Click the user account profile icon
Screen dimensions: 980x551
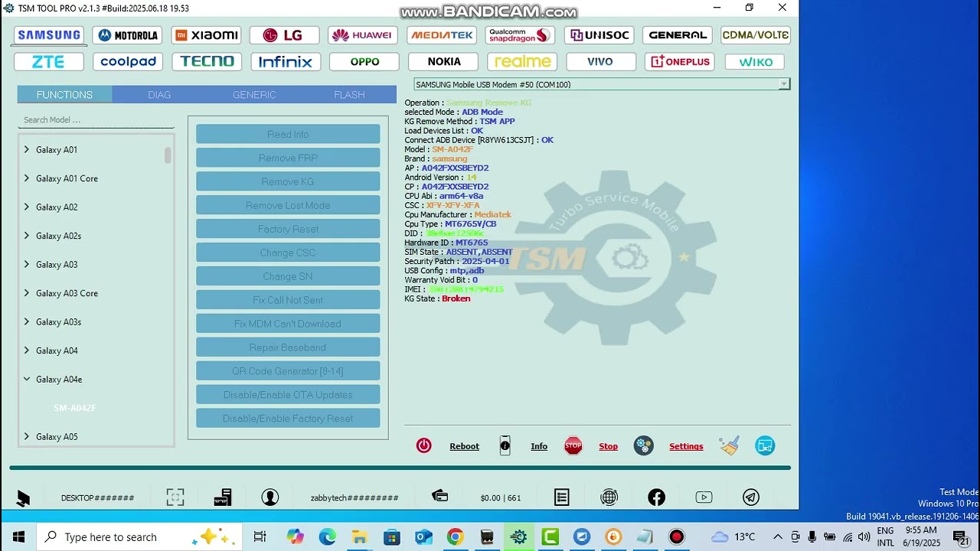[x=270, y=497]
